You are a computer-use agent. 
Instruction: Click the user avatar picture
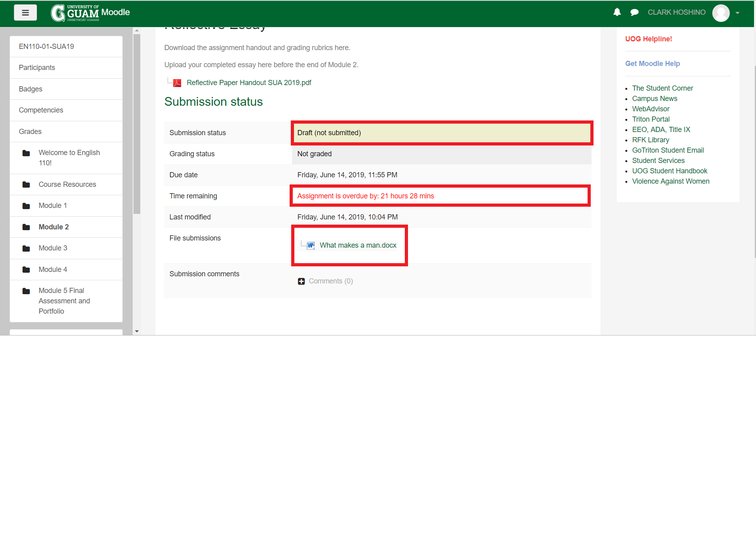click(721, 13)
